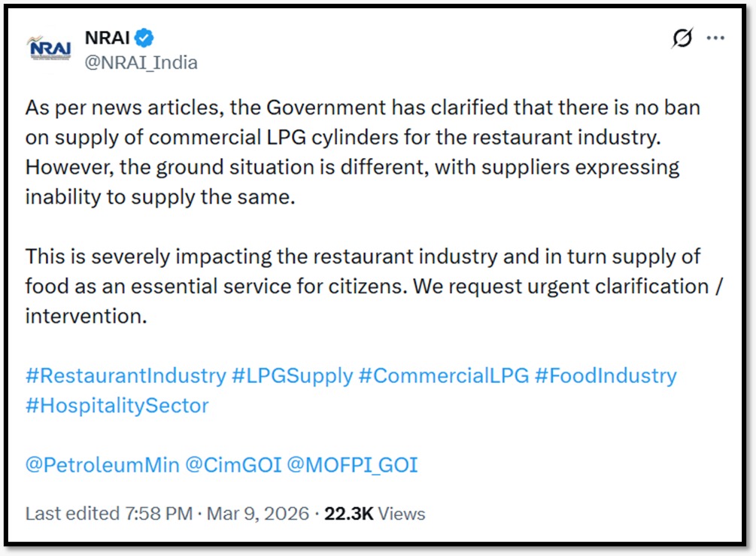Click the "Last edited" label
The image size is (756, 556).
(72, 514)
